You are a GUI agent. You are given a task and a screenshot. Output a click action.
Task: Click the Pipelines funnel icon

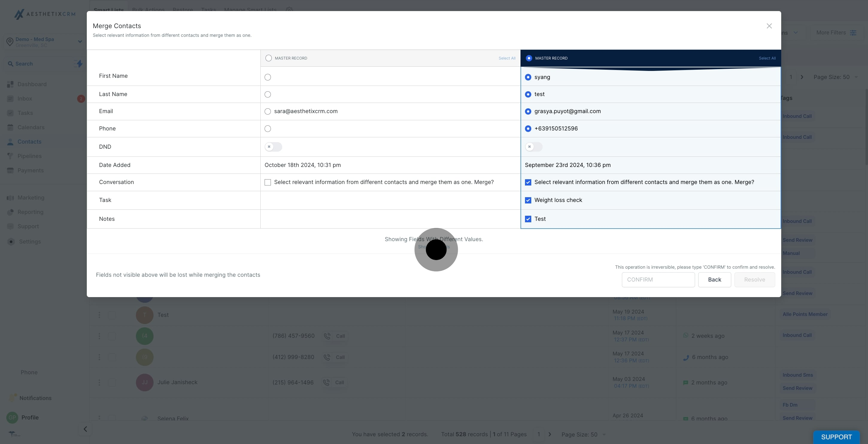[10, 156]
